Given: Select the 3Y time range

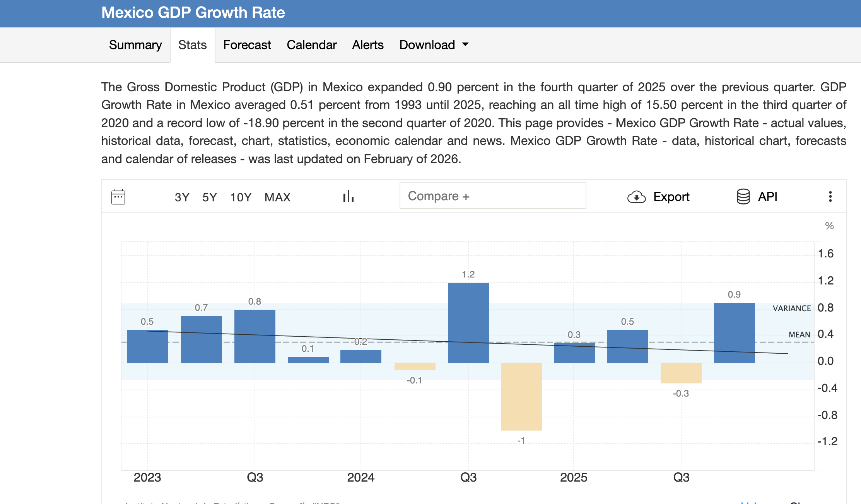Looking at the screenshot, I should click(182, 197).
